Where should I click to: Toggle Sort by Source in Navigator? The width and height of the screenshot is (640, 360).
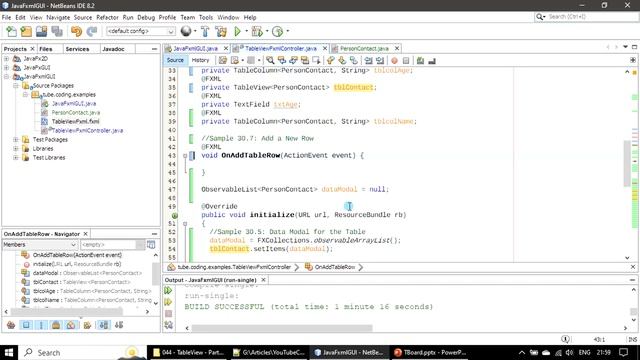pos(119,325)
